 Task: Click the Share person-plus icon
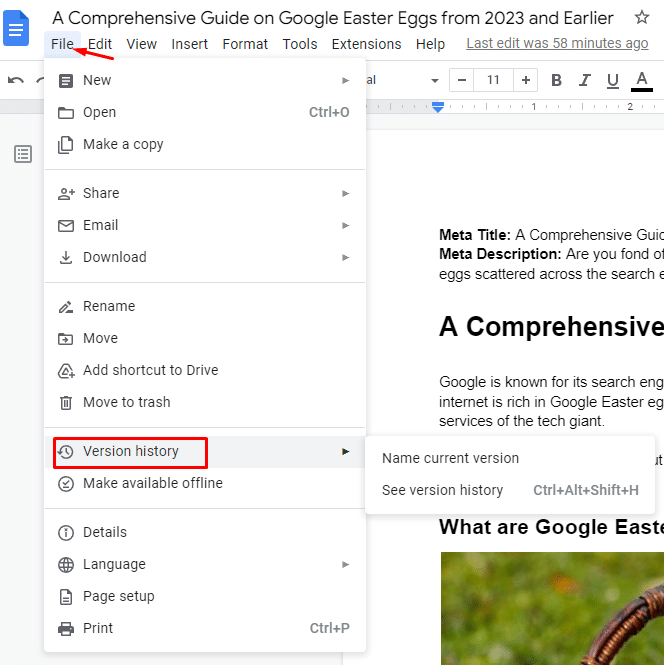click(66, 194)
